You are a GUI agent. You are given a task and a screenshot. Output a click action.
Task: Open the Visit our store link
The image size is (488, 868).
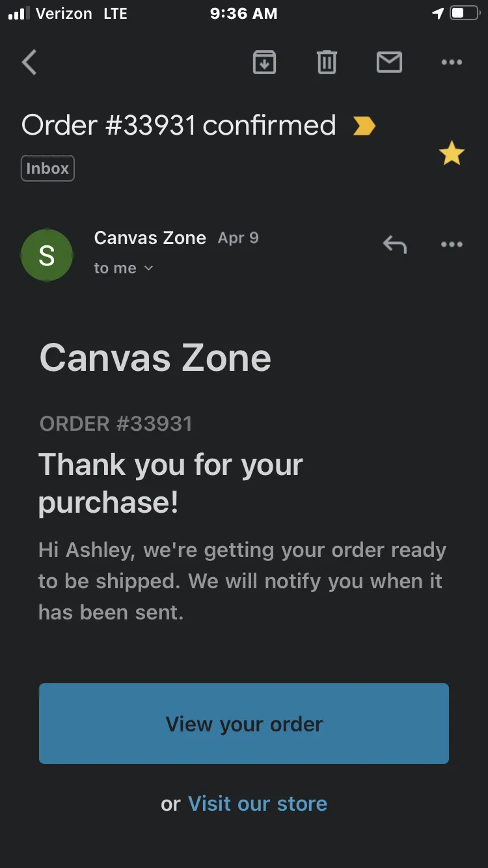(x=258, y=804)
